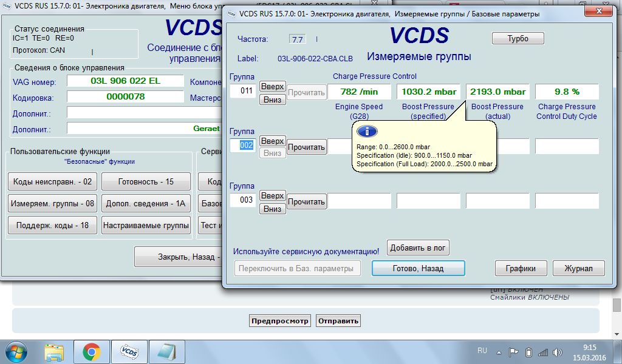
Task: Show hidden tray icons arrow
Action: [x=500, y=352]
